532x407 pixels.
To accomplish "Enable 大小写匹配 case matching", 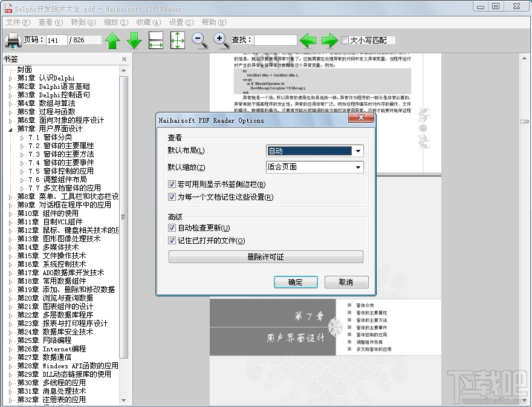I will coord(345,40).
